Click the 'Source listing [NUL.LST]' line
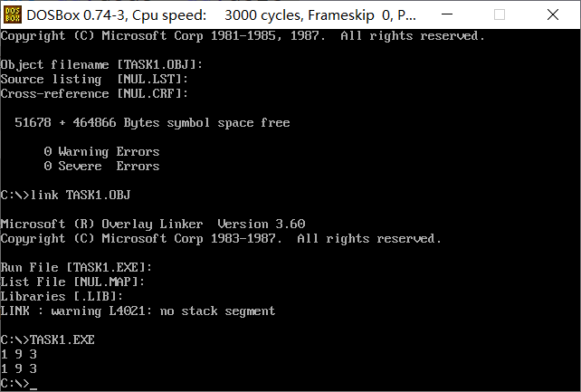 [x=94, y=79]
